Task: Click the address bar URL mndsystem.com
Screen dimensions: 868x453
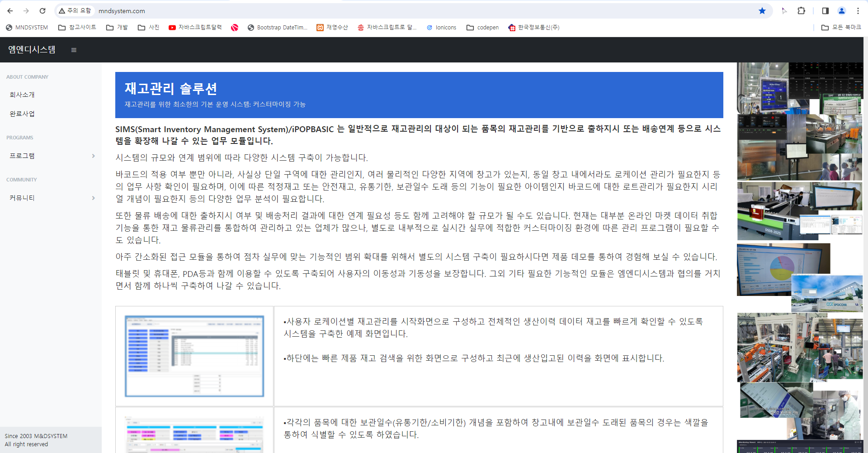Action: click(x=122, y=11)
